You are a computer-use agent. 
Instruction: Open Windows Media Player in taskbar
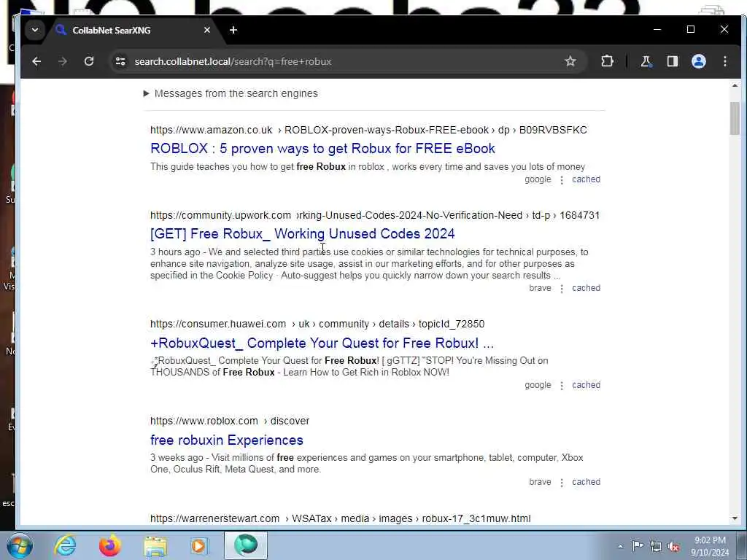(199, 545)
